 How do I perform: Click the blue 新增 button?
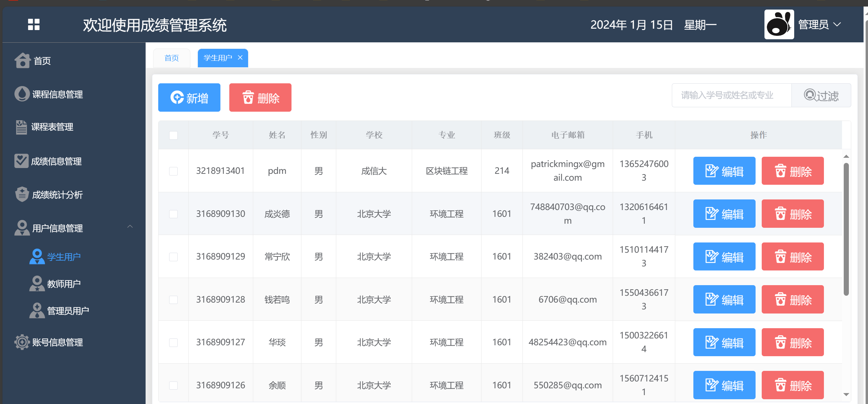189,98
